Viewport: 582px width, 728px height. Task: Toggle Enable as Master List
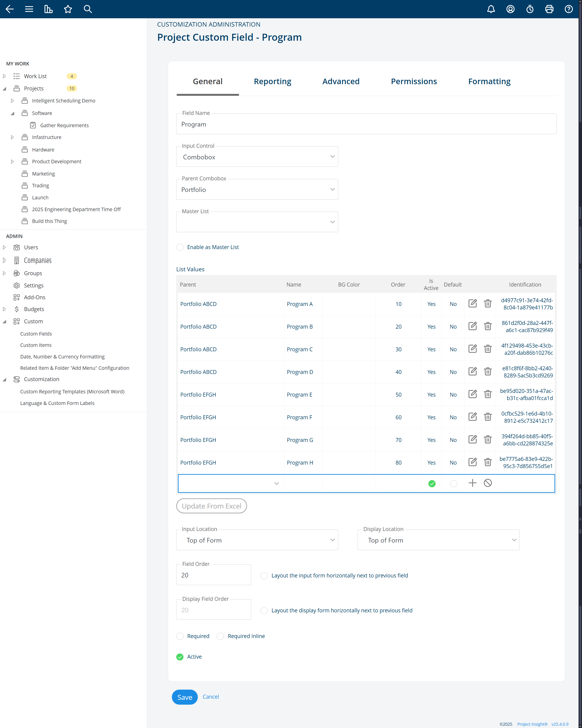click(180, 247)
